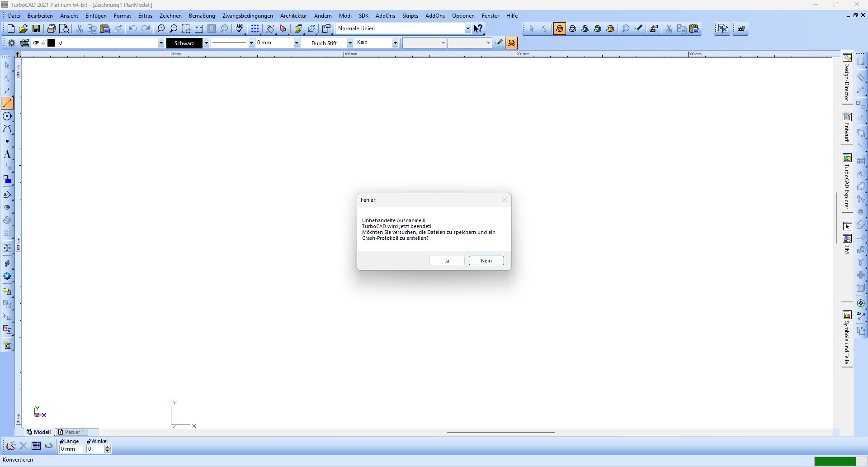Image resolution: width=868 pixels, height=467 pixels.
Task: Open the Kein dropdown
Action: point(395,43)
